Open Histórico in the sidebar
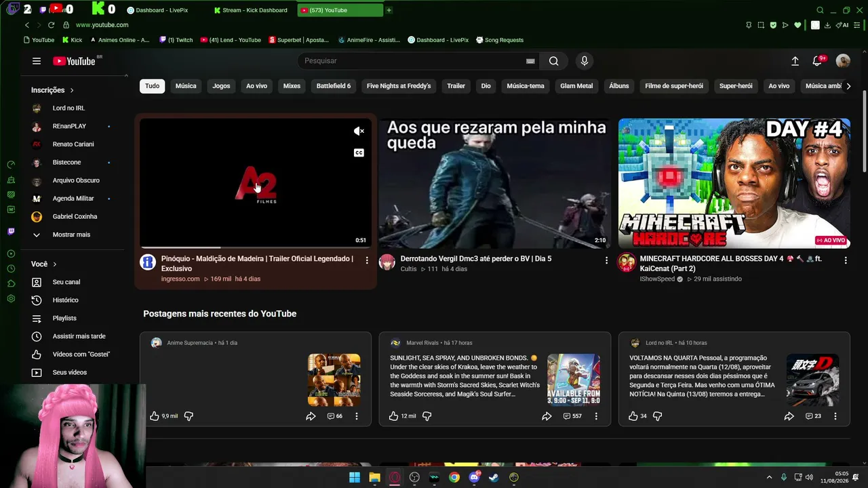 click(65, 300)
